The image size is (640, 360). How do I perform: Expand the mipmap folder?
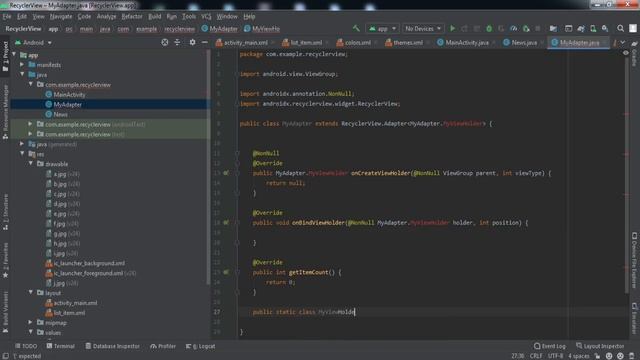click(31, 322)
